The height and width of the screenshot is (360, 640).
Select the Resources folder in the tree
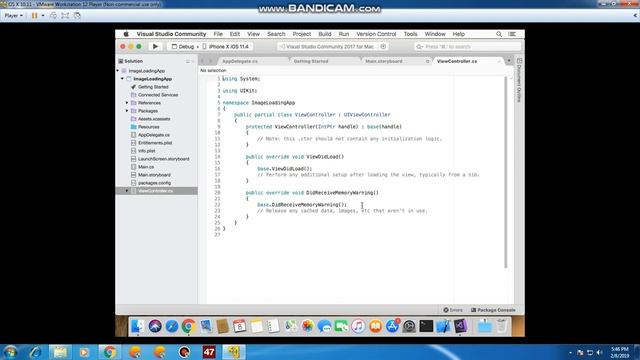point(149,127)
